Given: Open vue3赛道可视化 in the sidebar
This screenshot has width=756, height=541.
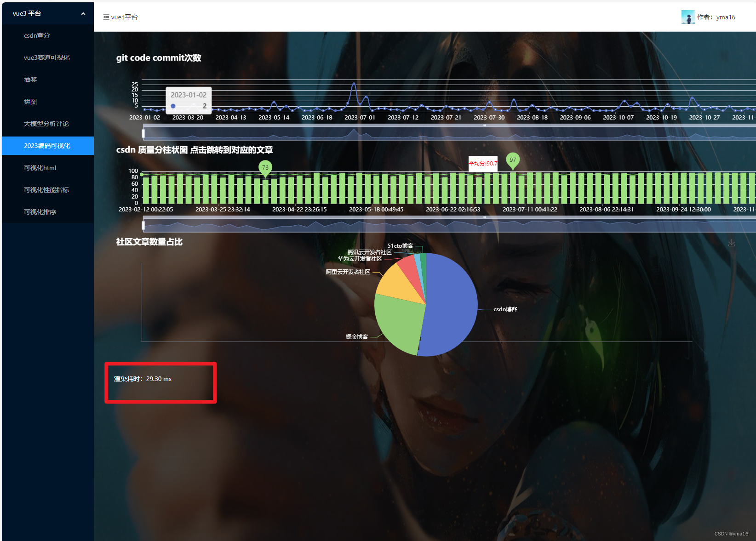Looking at the screenshot, I should point(48,57).
